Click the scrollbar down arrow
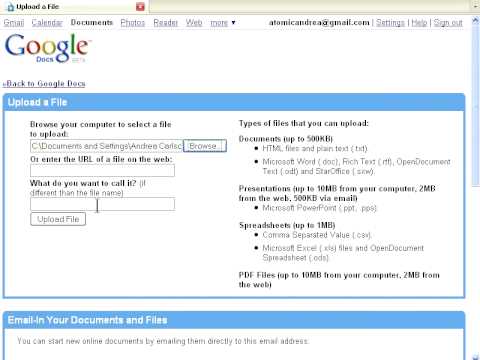480x360 pixels. [476, 357]
